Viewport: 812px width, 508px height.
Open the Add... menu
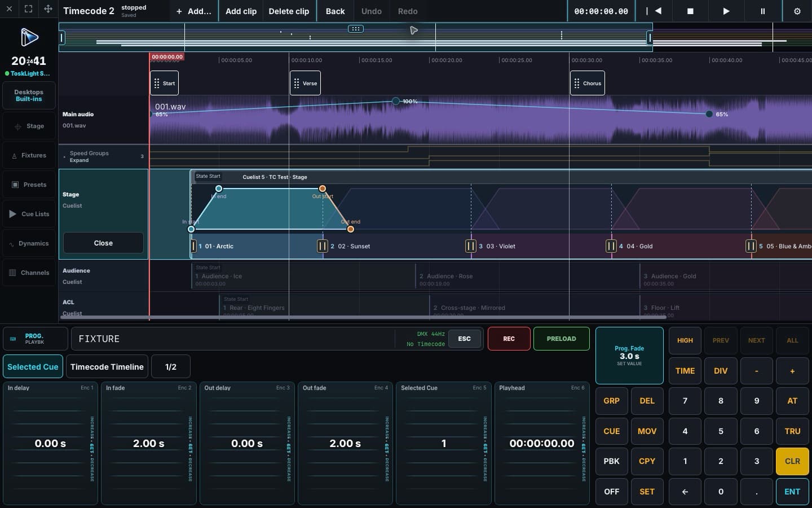pos(193,11)
